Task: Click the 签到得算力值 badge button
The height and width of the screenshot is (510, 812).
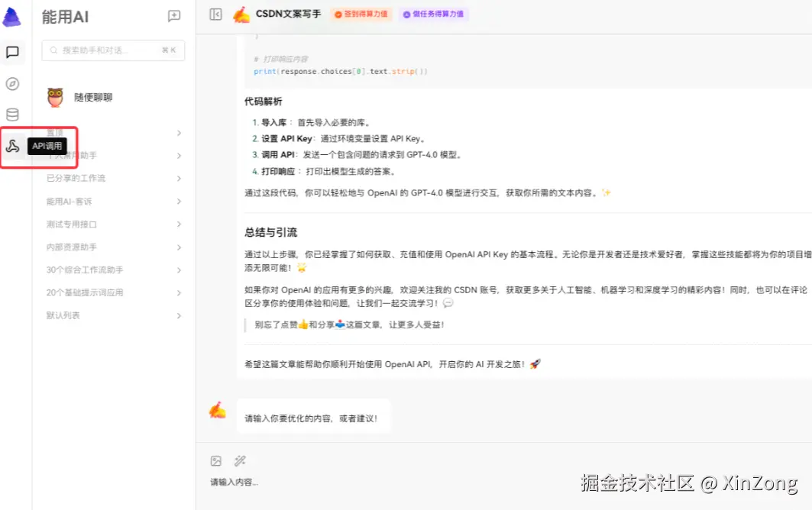Action: click(361, 14)
